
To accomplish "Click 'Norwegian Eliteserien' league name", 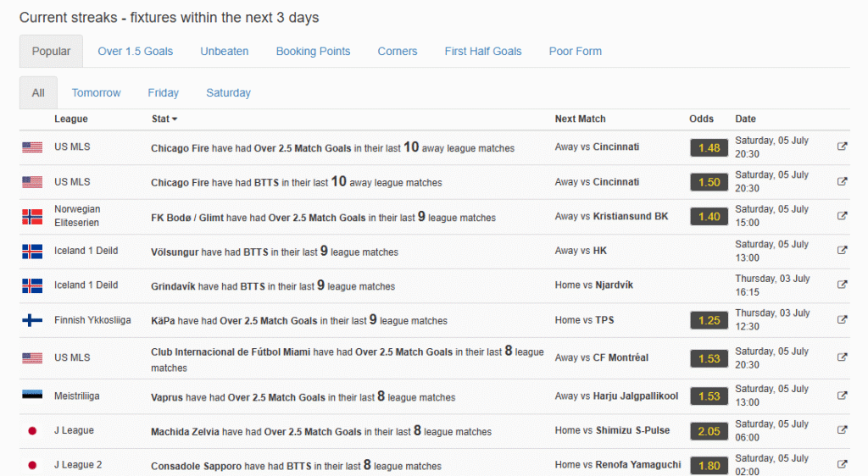I will [x=77, y=216].
